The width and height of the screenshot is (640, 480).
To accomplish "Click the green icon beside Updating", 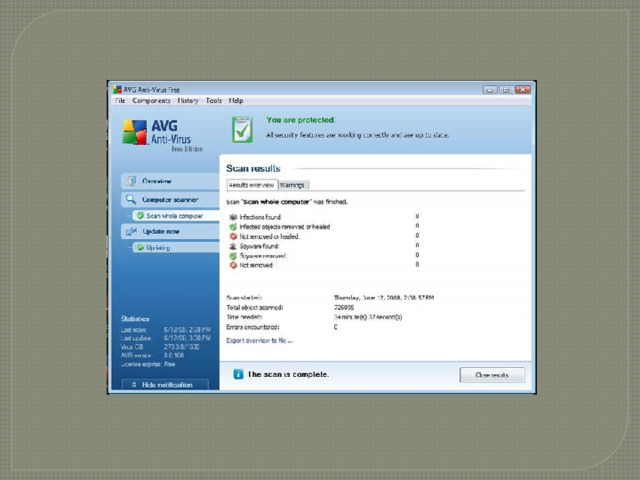I will 140,247.
